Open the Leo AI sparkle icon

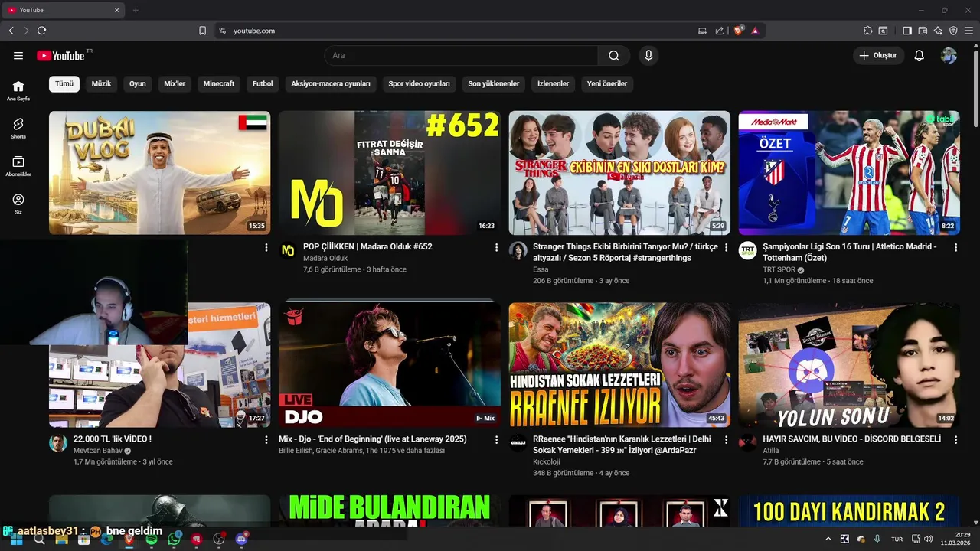[x=938, y=31]
